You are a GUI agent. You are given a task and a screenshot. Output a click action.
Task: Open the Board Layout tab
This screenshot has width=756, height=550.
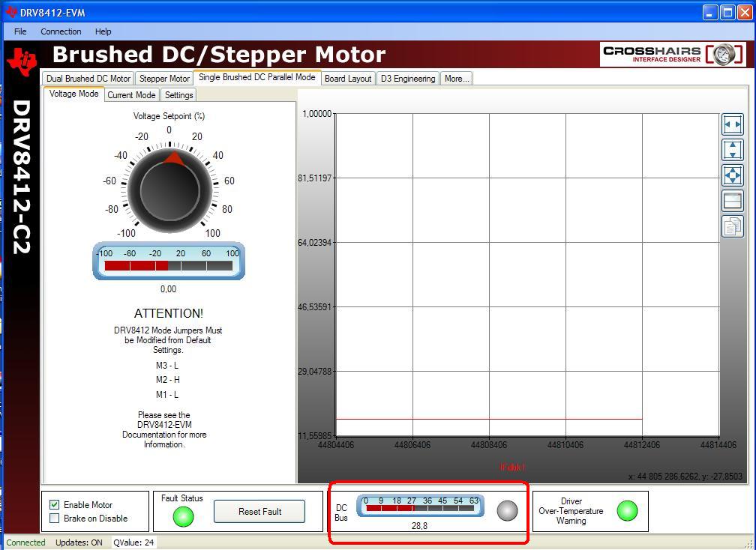[x=348, y=79]
